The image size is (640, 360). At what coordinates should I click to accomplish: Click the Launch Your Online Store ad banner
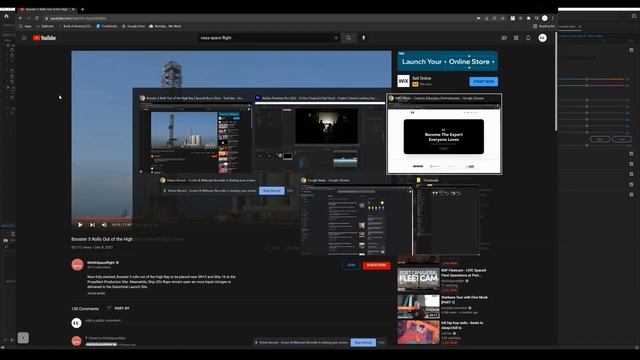(447, 61)
